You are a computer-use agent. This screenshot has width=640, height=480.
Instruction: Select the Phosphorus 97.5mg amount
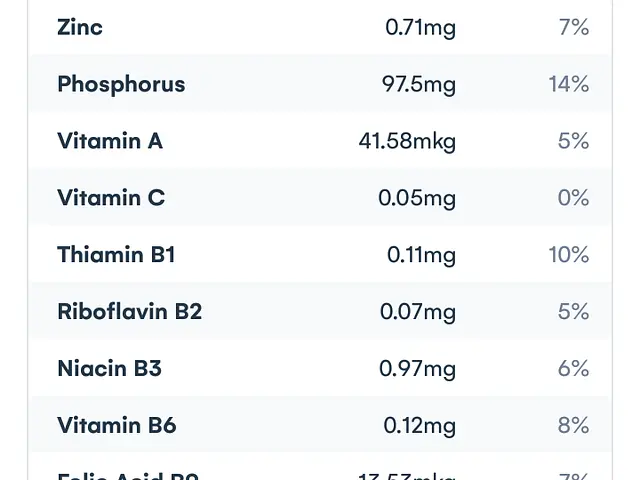pyautogui.click(x=419, y=85)
